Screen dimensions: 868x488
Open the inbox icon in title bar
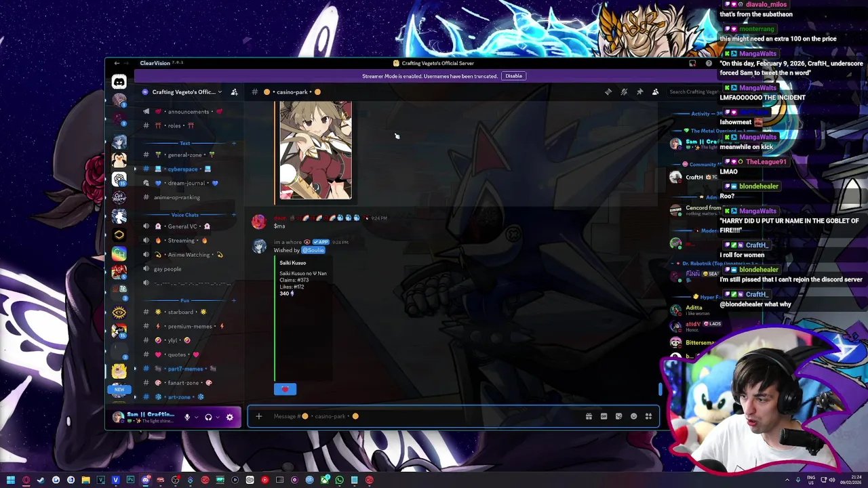(692, 63)
